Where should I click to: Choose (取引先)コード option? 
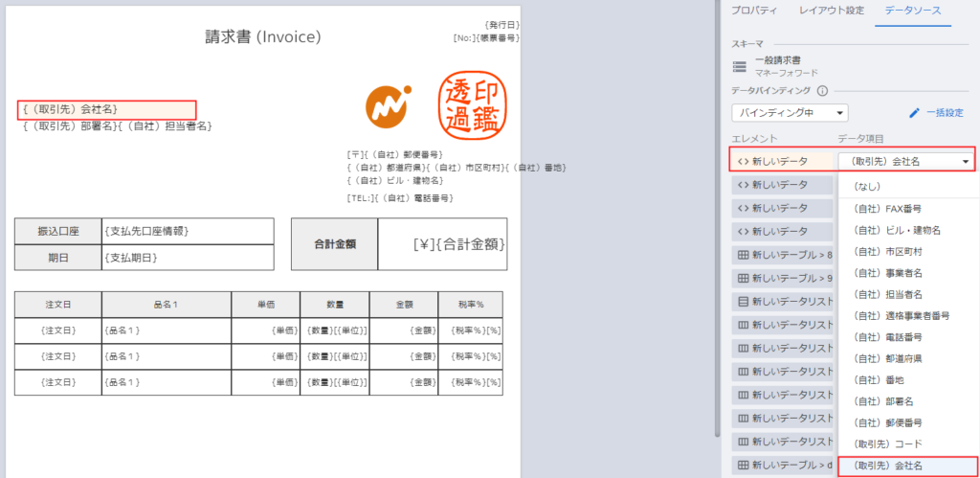(909, 444)
